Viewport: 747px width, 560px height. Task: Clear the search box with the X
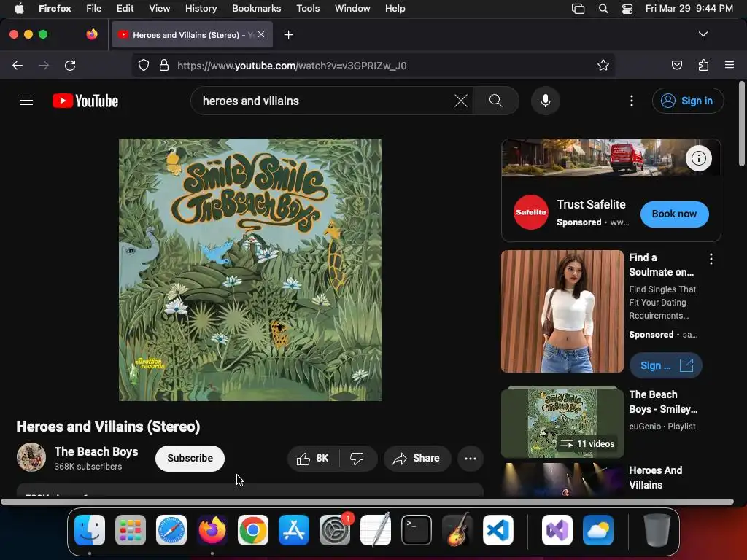pos(461,101)
